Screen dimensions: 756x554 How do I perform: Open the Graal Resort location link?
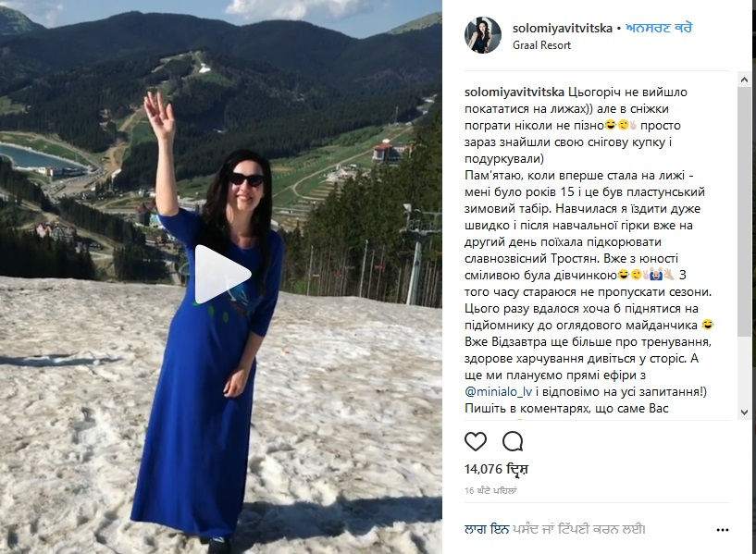[x=541, y=45]
